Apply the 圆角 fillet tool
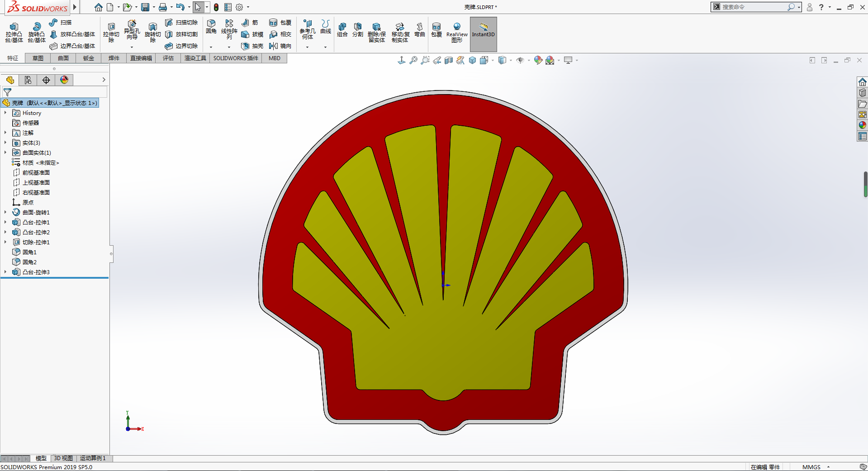868x471 pixels. pyautogui.click(x=211, y=27)
